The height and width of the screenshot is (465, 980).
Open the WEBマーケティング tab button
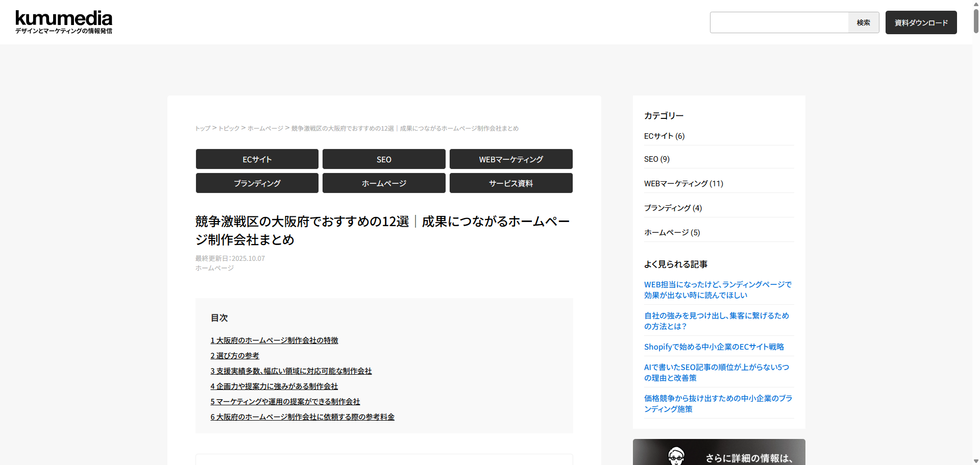[x=510, y=159]
